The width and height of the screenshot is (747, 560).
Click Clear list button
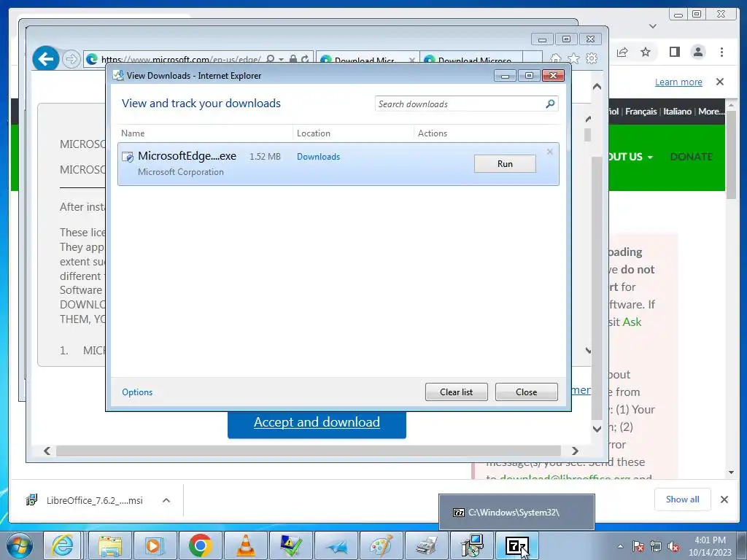click(457, 392)
